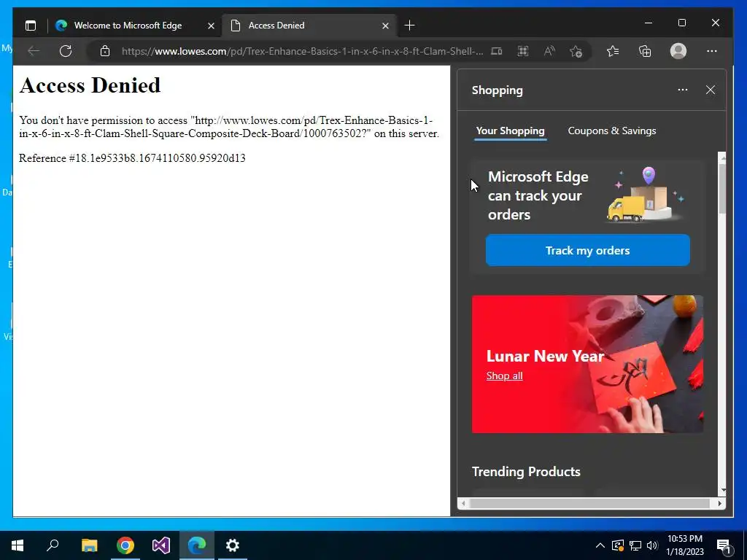This screenshot has width=747, height=560.
Task: Click the Trending Products heading
Action: coord(526,472)
